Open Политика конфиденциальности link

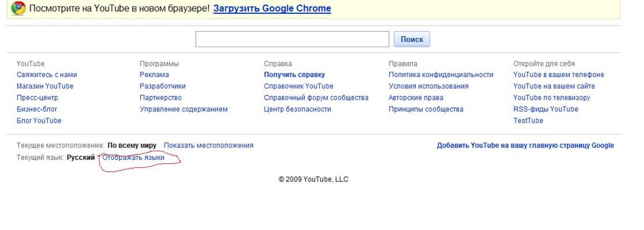[441, 75]
